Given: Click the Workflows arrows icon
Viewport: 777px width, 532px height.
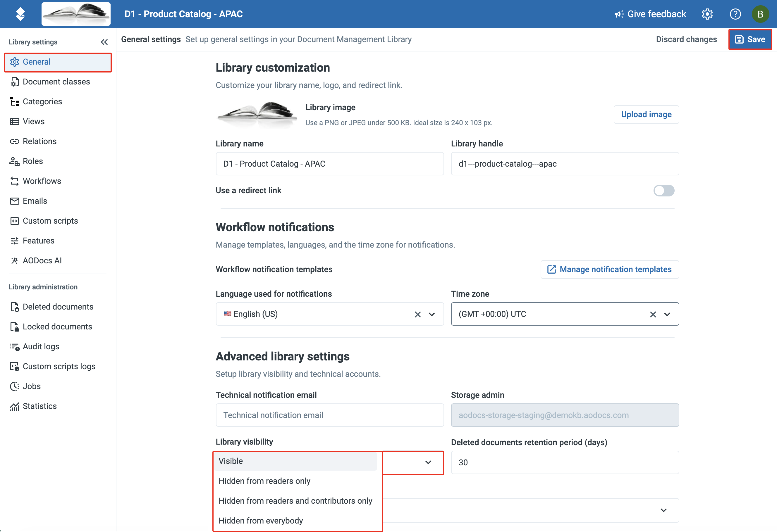Looking at the screenshot, I should click(15, 182).
